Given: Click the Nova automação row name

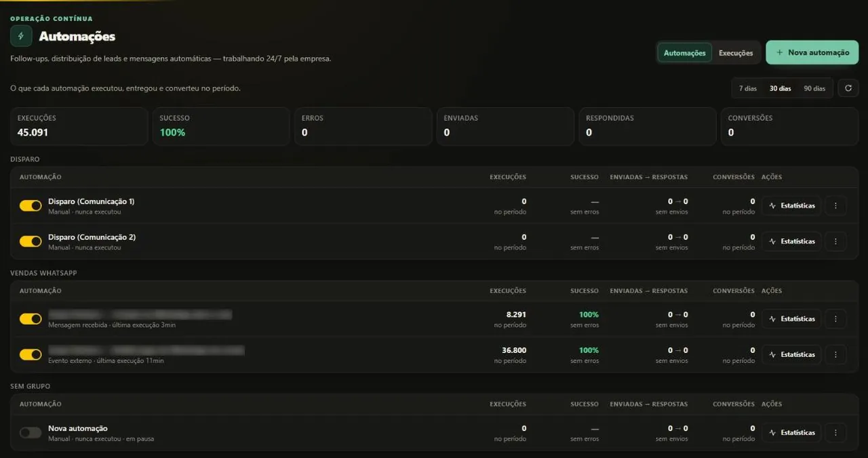Looking at the screenshot, I should pyautogui.click(x=78, y=429).
